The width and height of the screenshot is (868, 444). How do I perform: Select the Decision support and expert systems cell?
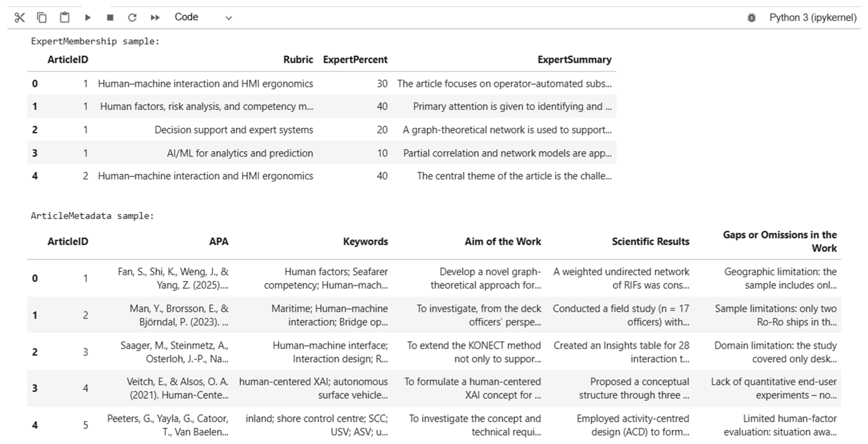(233, 130)
